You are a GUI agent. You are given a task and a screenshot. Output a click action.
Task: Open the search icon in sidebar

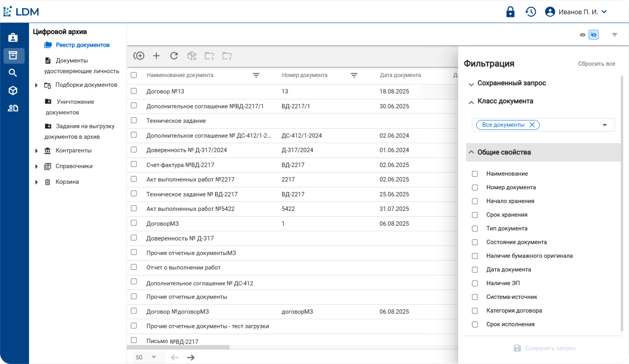[13, 73]
